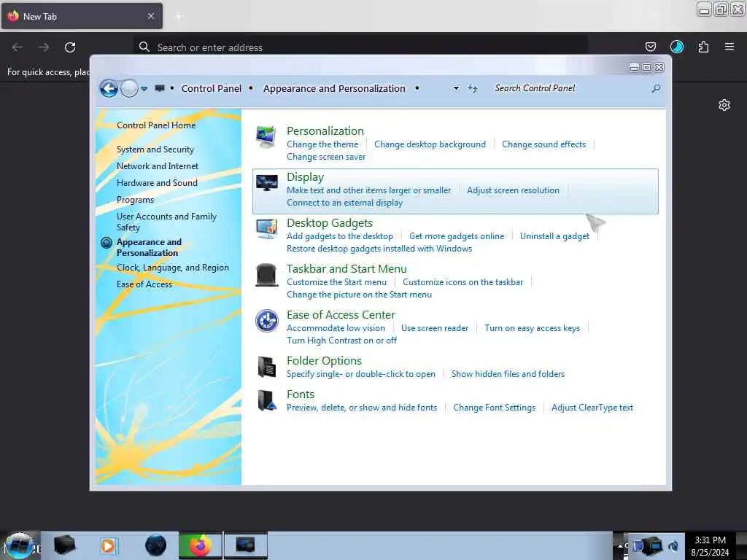747x560 pixels.
Task: Click the Windows Start orb
Action: click(19, 545)
